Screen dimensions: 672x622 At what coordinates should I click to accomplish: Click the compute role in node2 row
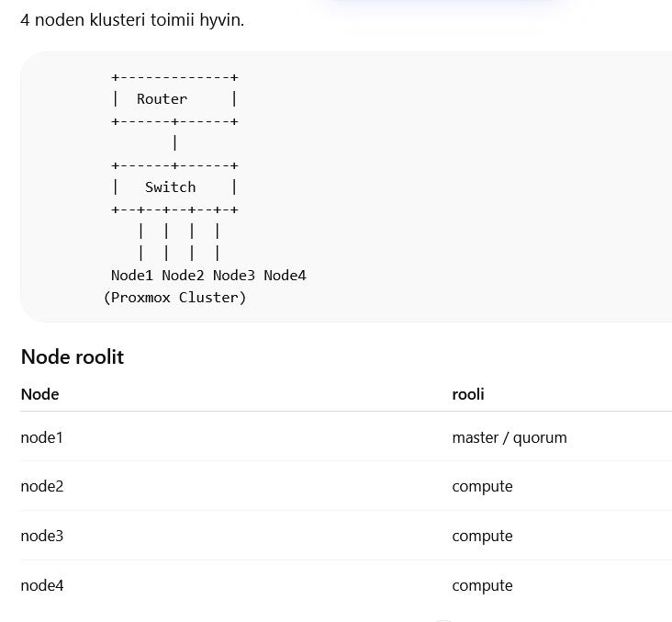point(482,486)
